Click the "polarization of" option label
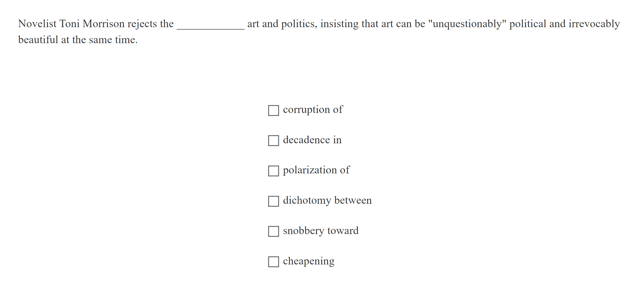Viewport: 644px width, 282px height. 316,170
